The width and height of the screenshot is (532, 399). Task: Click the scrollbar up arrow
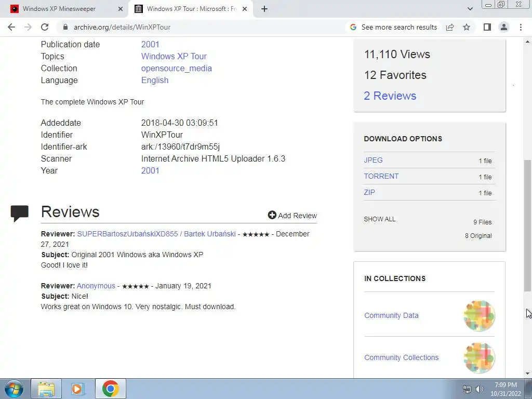tap(528, 42)
